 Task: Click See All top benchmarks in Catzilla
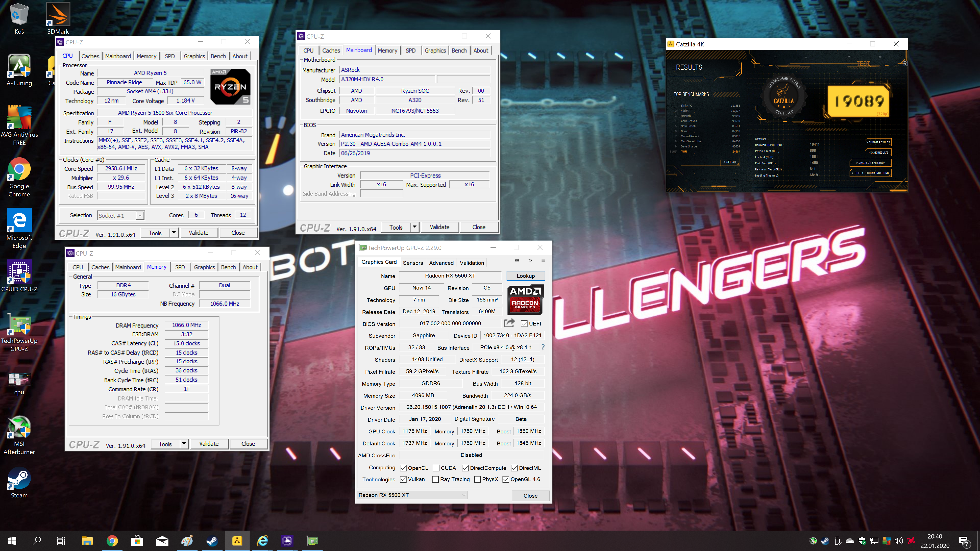pos(730,162)
